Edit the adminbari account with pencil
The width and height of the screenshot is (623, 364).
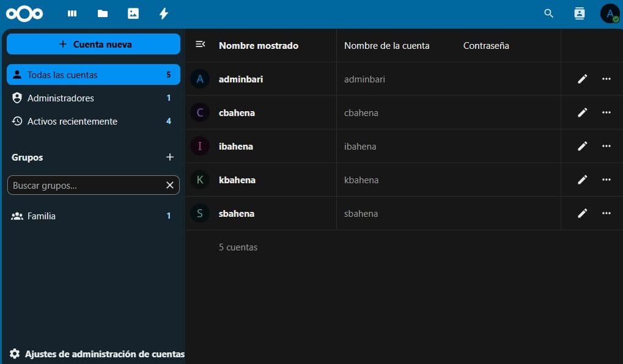582,79
